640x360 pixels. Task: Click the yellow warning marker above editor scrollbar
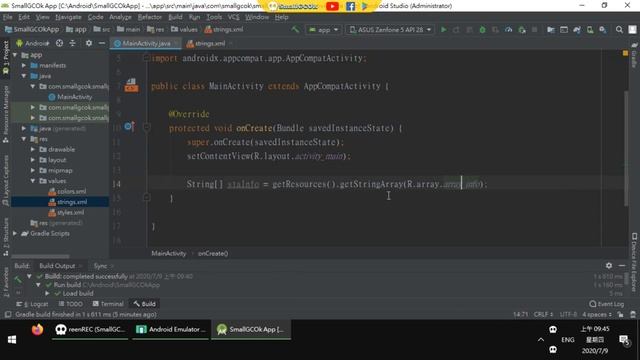(x=625, y=53)
